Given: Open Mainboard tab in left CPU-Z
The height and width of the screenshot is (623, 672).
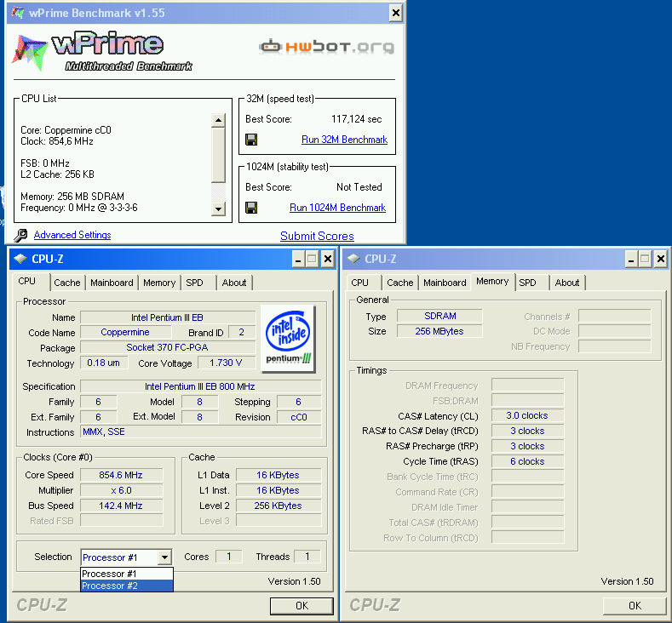Looking at the screenshot, I should [112, 283].
